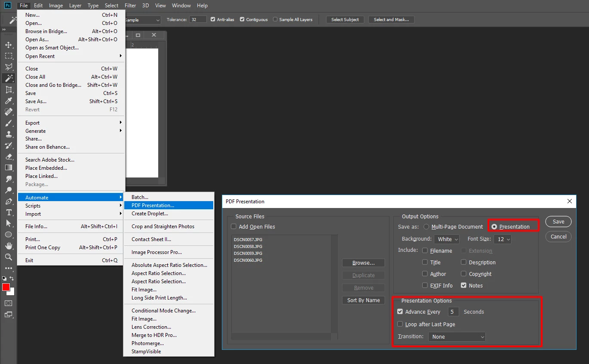The height and width of the screenshot is (364, 589).
Task: Select the Hand tool
Action: point(9,246)
